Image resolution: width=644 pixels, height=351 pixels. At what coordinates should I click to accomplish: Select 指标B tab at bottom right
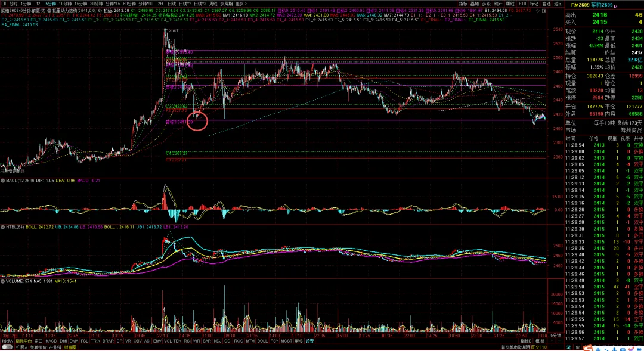[x=526, y=341]
